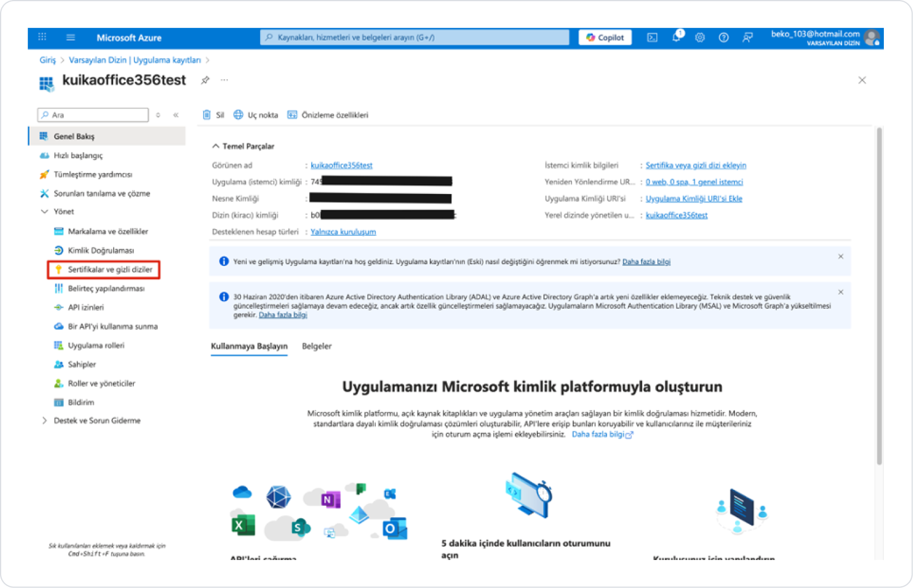Click the Roller ve yöneticiler icon

(58, 384)
